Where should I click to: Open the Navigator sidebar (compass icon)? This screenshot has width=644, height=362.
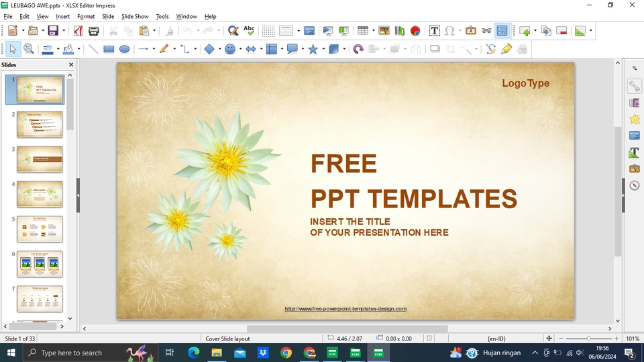(634, 185)
